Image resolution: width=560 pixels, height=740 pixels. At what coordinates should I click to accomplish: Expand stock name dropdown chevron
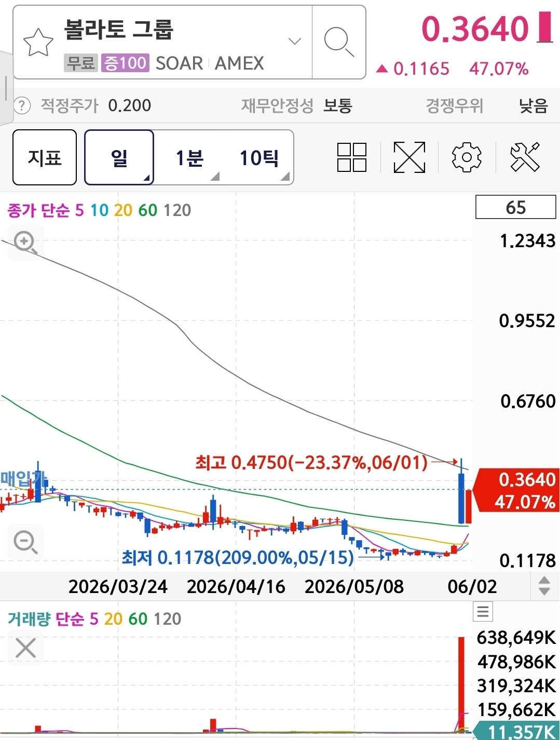point(295,42)
